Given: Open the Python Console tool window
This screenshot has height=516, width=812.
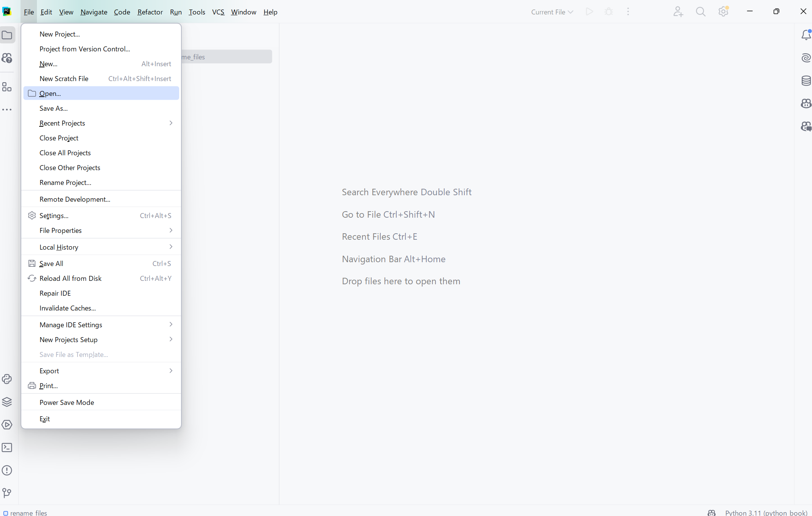Looking at the screenshot, I should [7, 379].
